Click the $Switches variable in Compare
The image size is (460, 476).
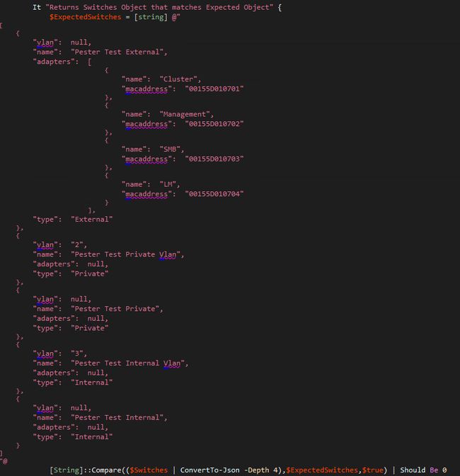[149, 470]
